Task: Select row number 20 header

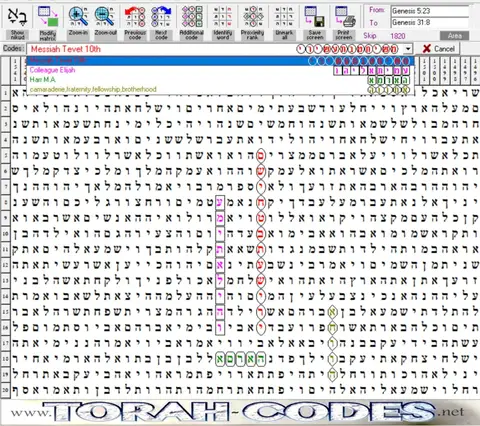Action: (6, 389)
